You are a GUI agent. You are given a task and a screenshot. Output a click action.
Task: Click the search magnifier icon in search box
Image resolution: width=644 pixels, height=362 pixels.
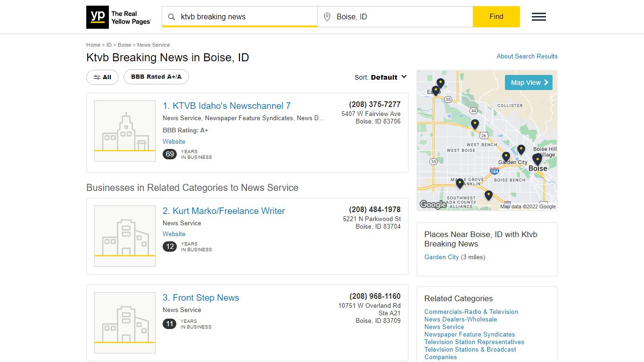point(172,17)
